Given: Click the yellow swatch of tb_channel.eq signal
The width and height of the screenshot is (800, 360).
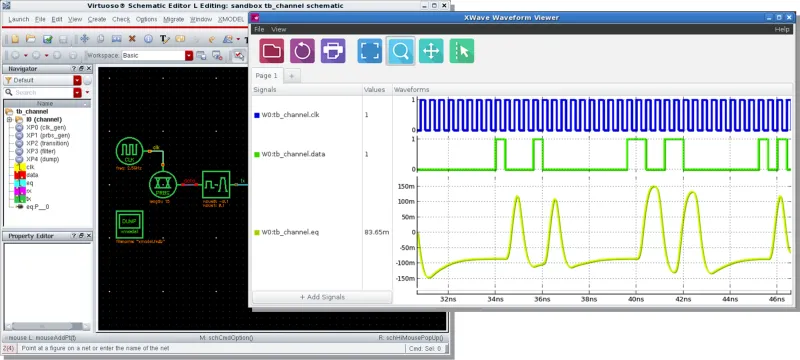Looking at the screenshot, I should pyautogui.click(x=257, y=233).
